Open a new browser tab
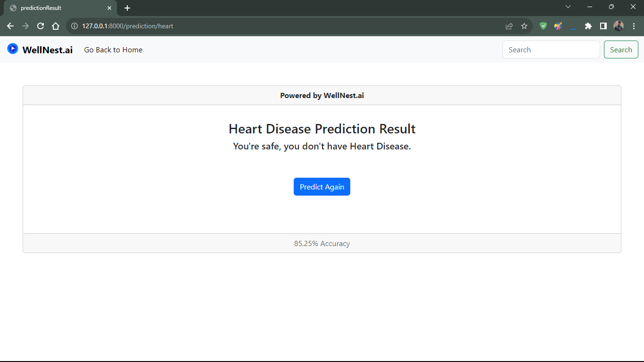The width and height of the screenshot is (644, 362). pos(127,8)
